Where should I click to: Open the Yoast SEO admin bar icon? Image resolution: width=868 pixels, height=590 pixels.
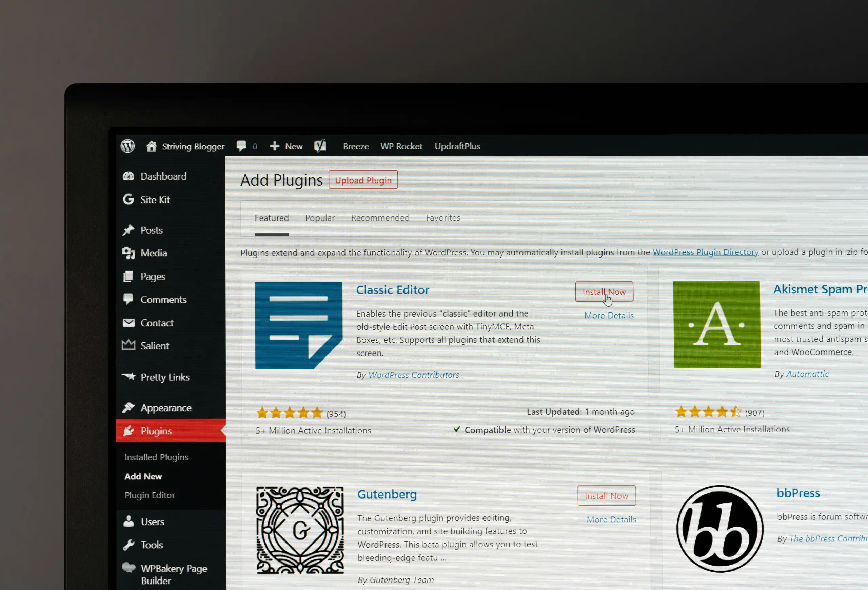tap(320, 146)
